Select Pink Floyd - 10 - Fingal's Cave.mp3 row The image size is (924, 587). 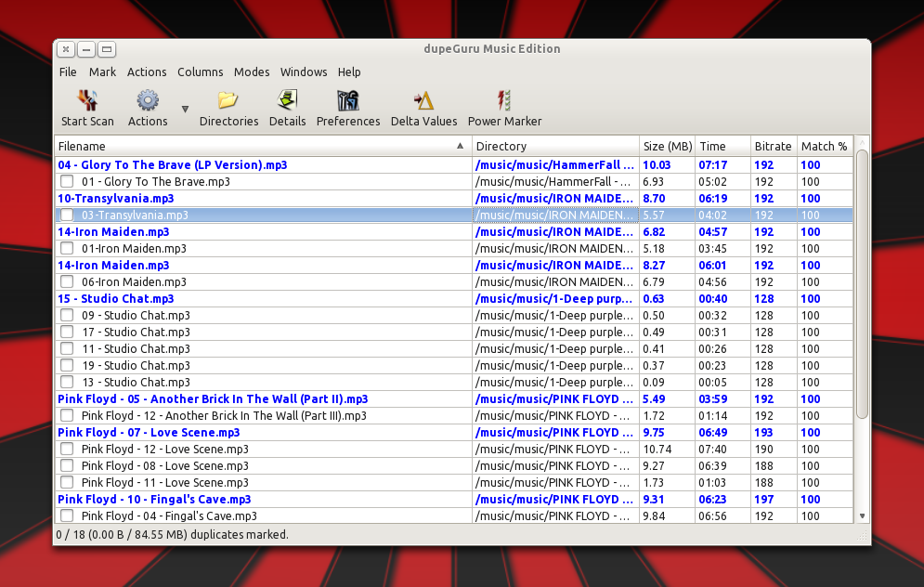coord(454,499)
